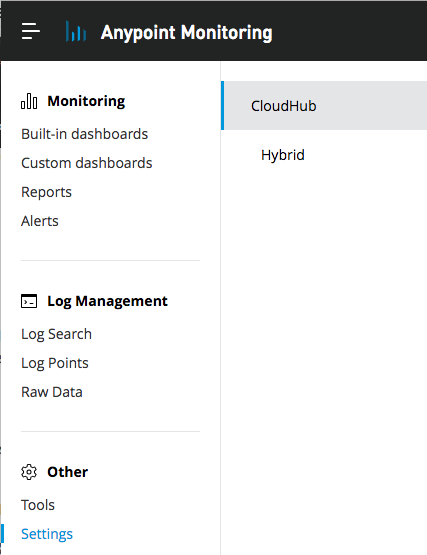Open the Tools page
Image resolution: width=427 pixels, height=555 pixels.
pyautogui.click(x=38, y=505)
